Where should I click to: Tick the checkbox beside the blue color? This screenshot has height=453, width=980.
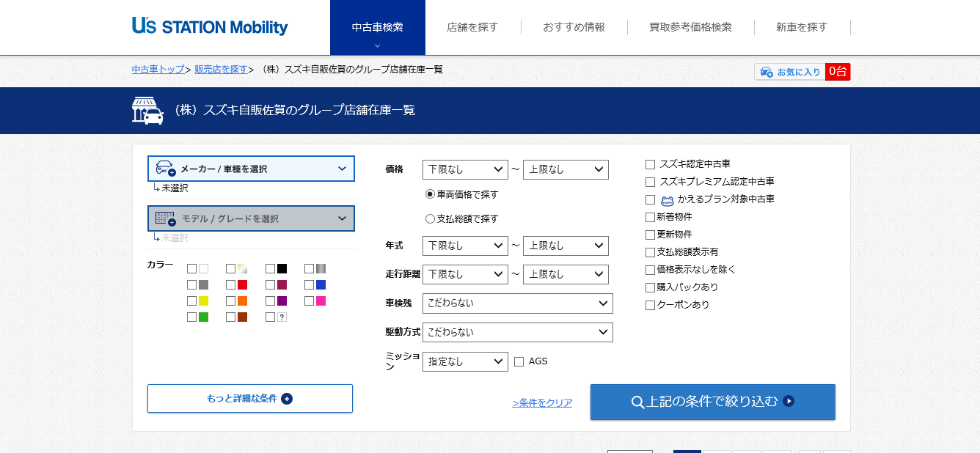pyautogui.click(x=309, y=285)
